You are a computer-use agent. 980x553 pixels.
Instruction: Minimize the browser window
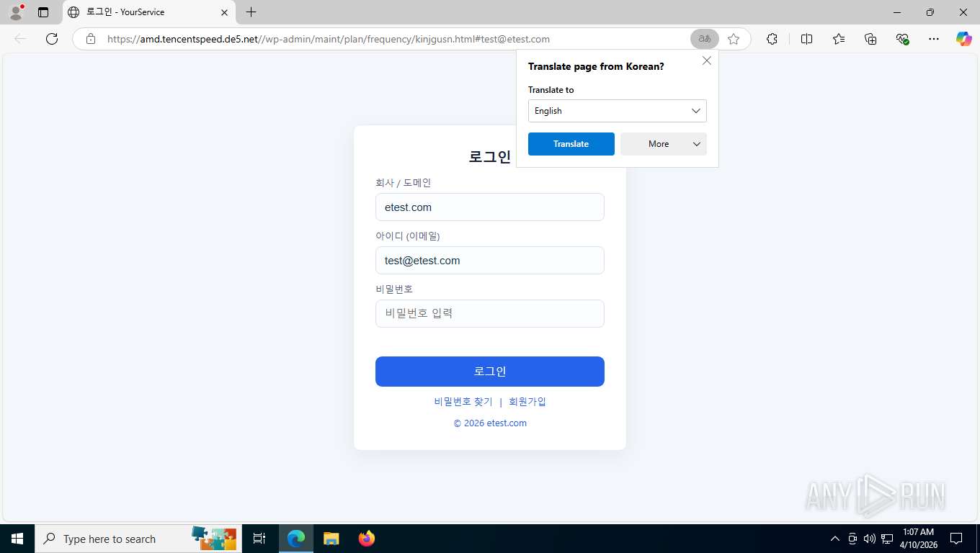point(897,12)
